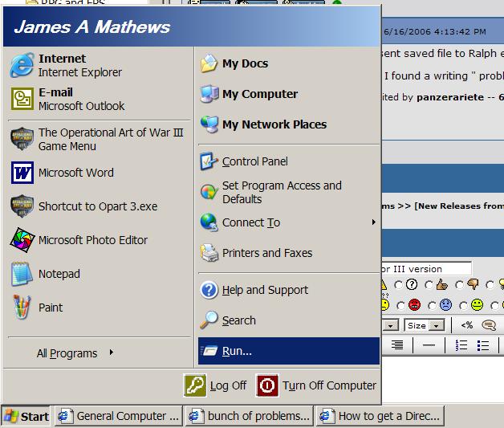Switch to How to get a Direc taskbar window
Viewport: 504px width, 428px height.
pyautogui.click(x=380, y=416)
